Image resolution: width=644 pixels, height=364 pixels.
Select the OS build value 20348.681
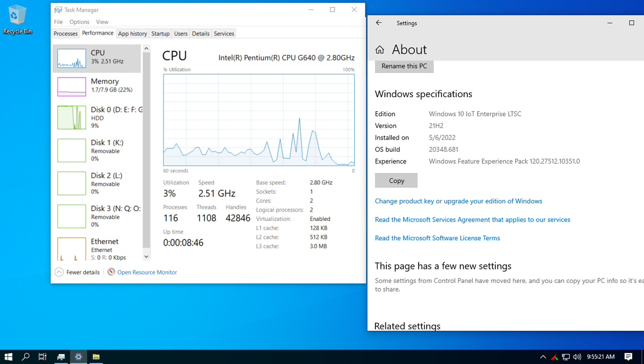(x=443, y=150)
